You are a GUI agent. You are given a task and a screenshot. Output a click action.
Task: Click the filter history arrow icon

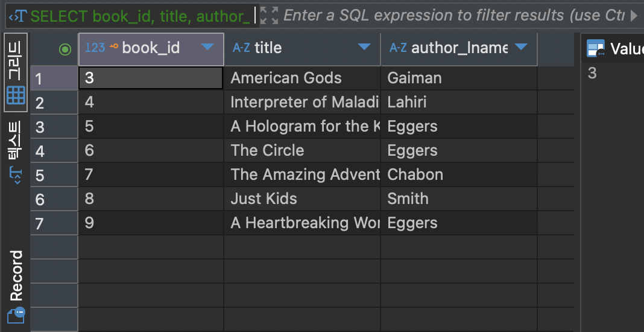(633, 16)
